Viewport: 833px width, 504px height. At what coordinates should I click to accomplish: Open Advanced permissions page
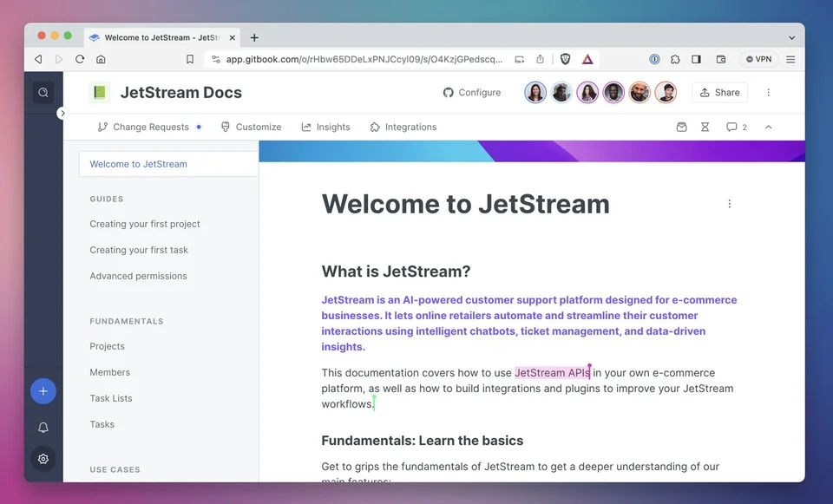(x=138, y=276)
